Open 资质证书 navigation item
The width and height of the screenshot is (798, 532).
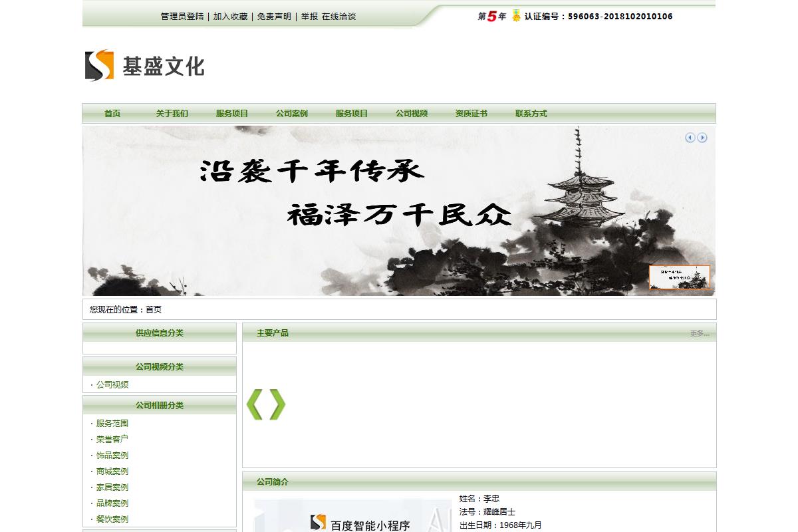(471, 114)
